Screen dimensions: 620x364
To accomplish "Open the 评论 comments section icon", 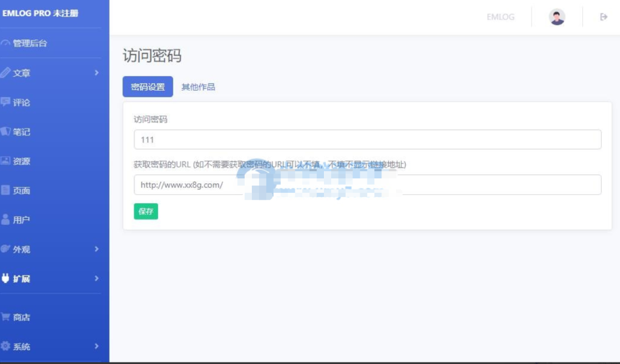I will tap(7, 102).
